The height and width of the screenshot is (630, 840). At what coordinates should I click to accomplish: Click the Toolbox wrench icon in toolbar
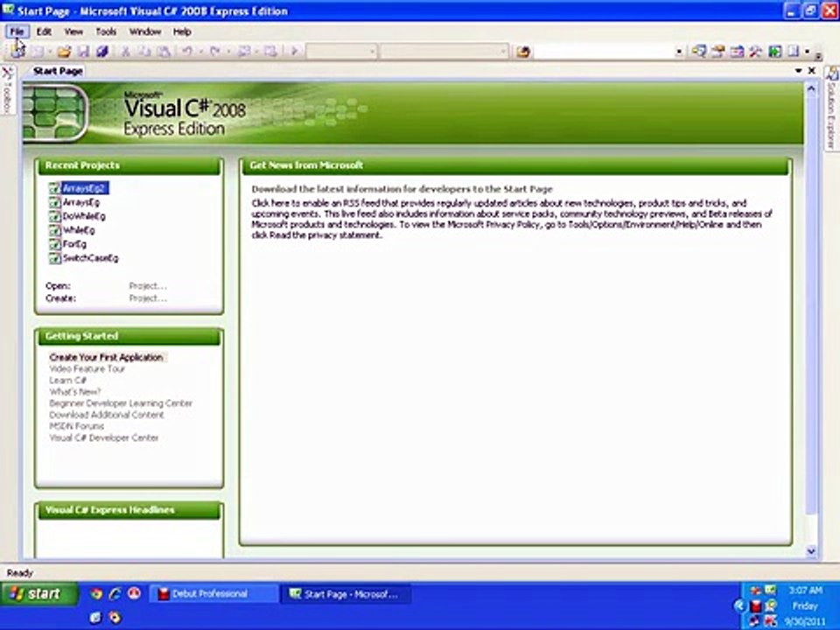[x=755, y=52]
